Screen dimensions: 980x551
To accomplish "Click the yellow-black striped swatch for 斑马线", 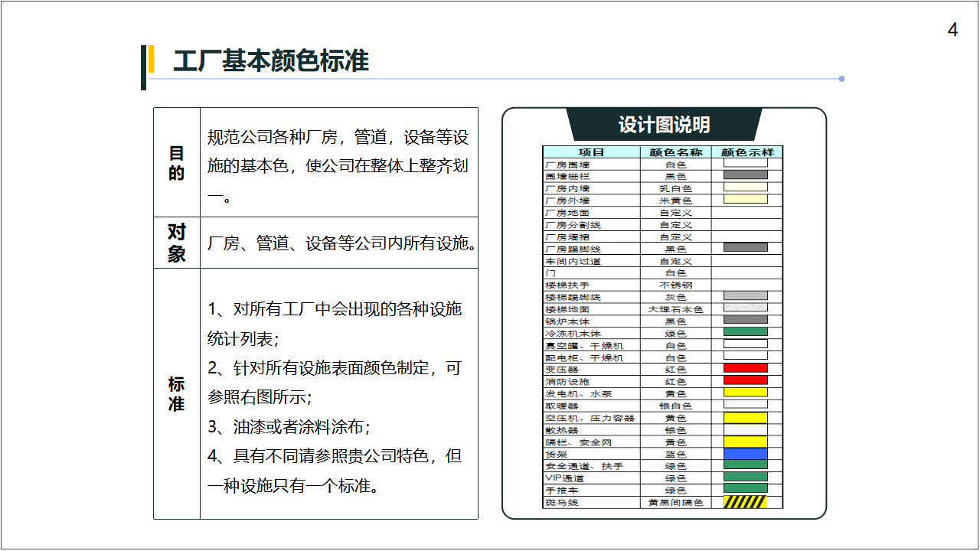I will tap(745, 502).
